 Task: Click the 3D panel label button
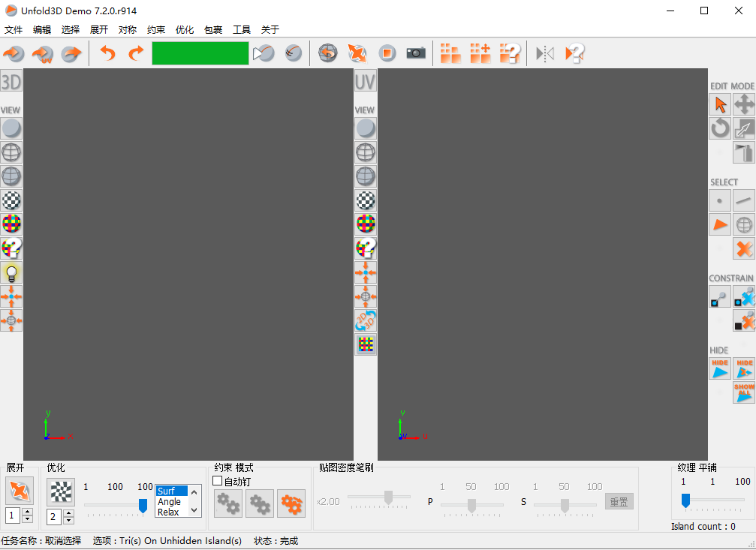point(11,82)
